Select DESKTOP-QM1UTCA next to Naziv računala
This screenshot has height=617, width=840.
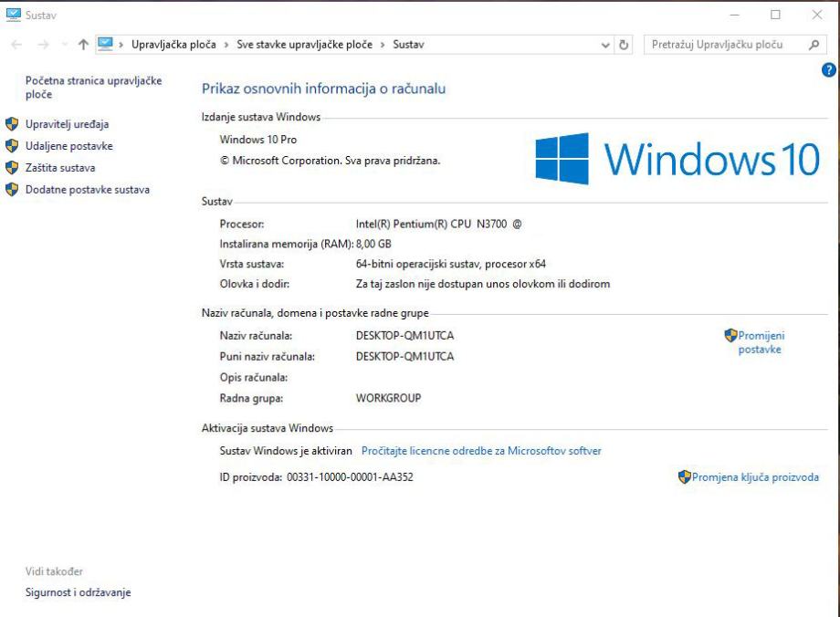(405, 336)
